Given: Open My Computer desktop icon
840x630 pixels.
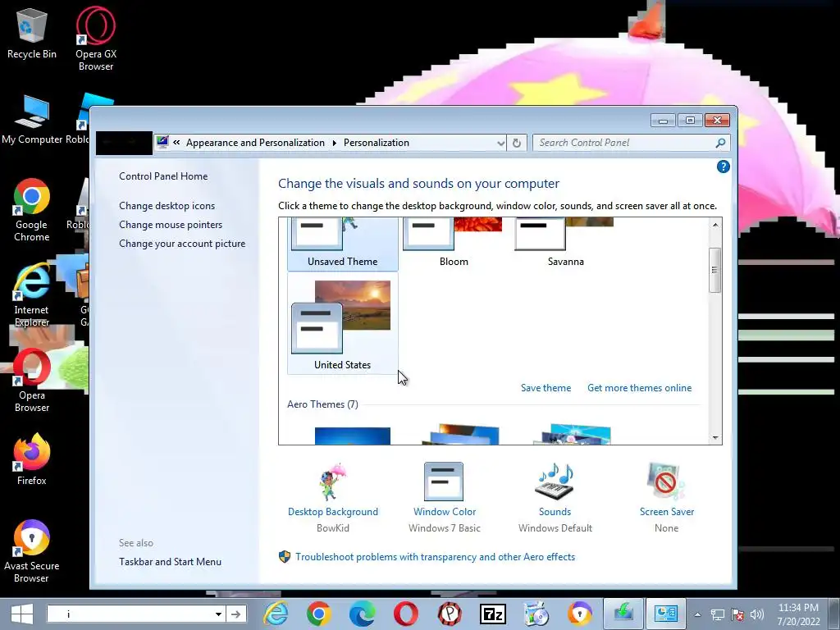Looking at the screenshot, I should [32, 119].
